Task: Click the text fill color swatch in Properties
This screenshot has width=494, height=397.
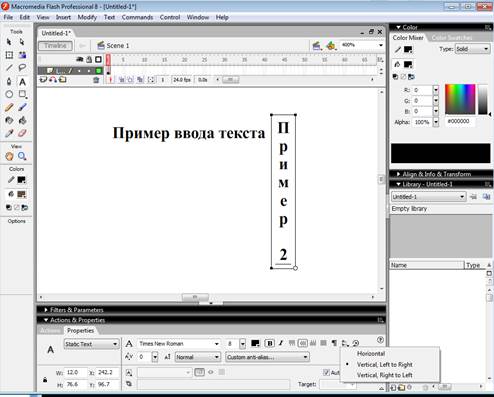Action: coord(255,343)
